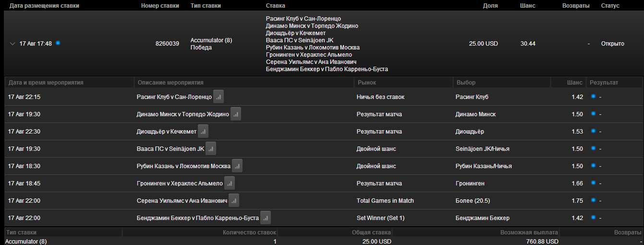
Task: Click blue result dot in Рубин Казань/Ничья row
Action: [x=594, y=166]
